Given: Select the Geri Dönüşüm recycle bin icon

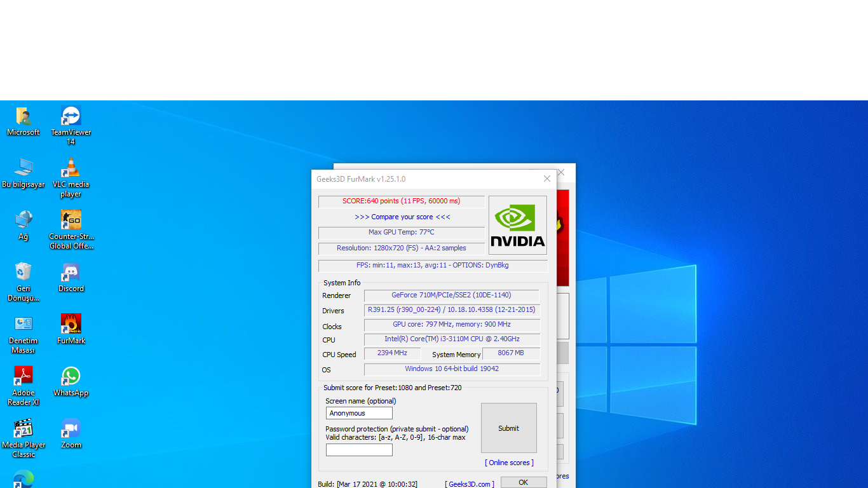Looking at the screenshot, I should [x=24, y=282].
